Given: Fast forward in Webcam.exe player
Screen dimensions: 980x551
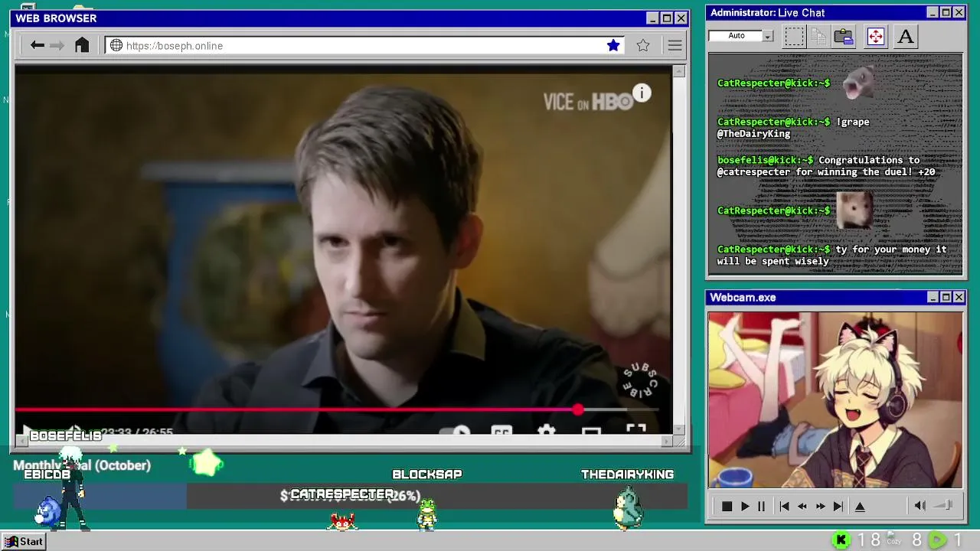Looking at the screenshot, I should pyautogui.click(x=821, y=506).
